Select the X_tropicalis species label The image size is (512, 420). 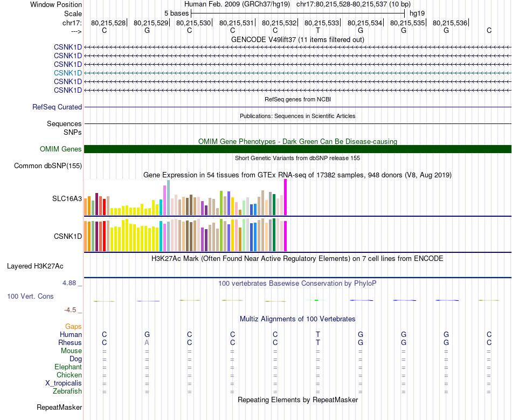coord(64,383)
